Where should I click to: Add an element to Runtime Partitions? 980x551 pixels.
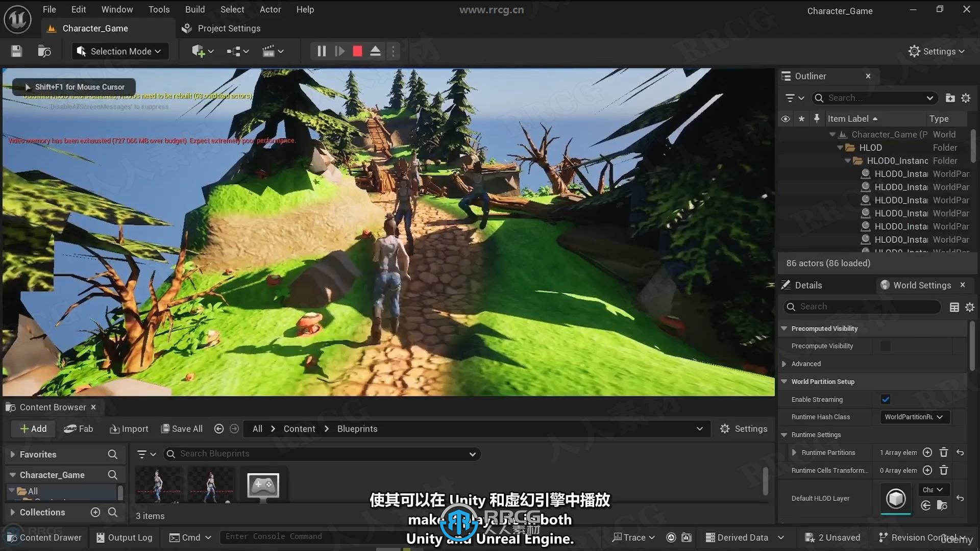[x=927, y=453]
